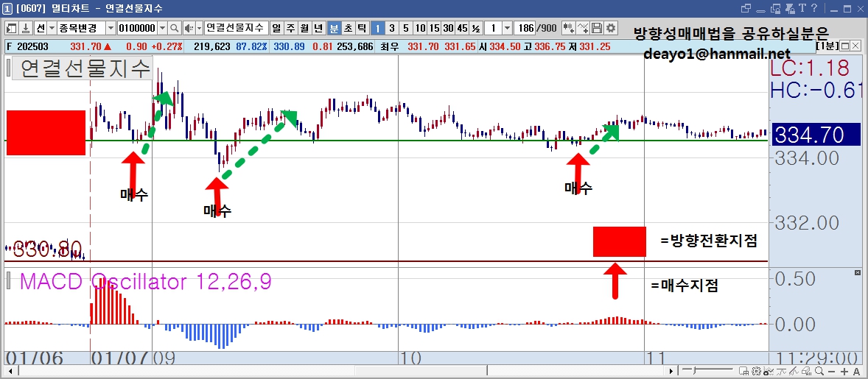The width and height of the screenshot is (868, 379).
Task: Open the 0100000 code dropdown arrow
Action: pos(162,28)
